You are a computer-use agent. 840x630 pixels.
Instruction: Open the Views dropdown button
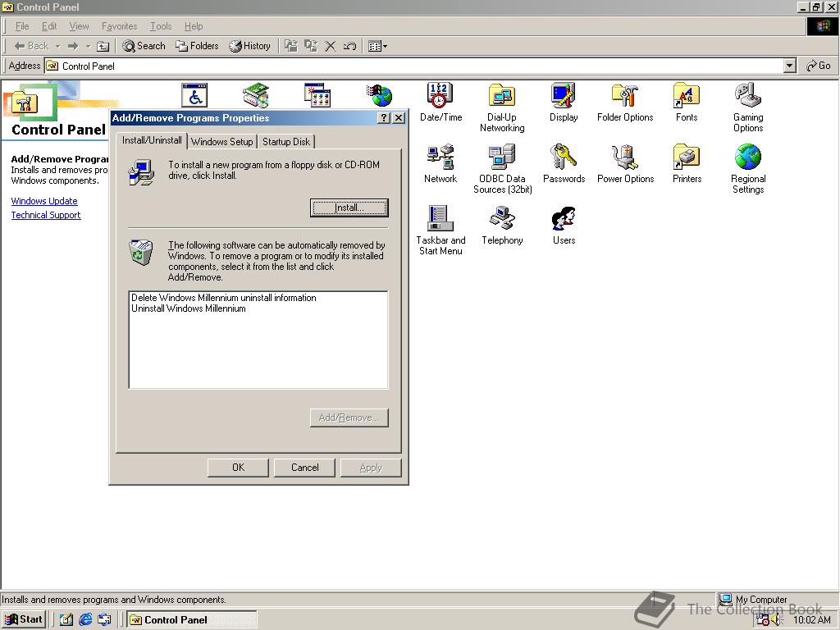click(377, 46)
